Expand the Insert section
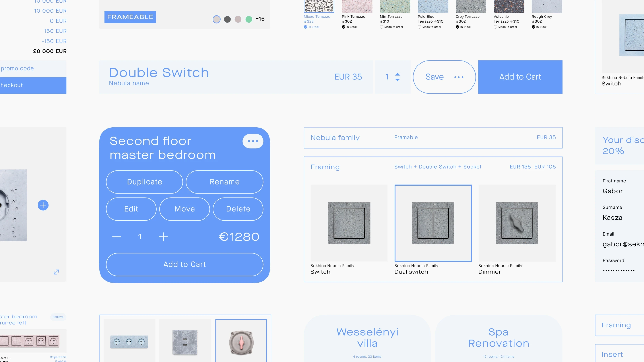 pyautogui.click(x=612, y=354)
